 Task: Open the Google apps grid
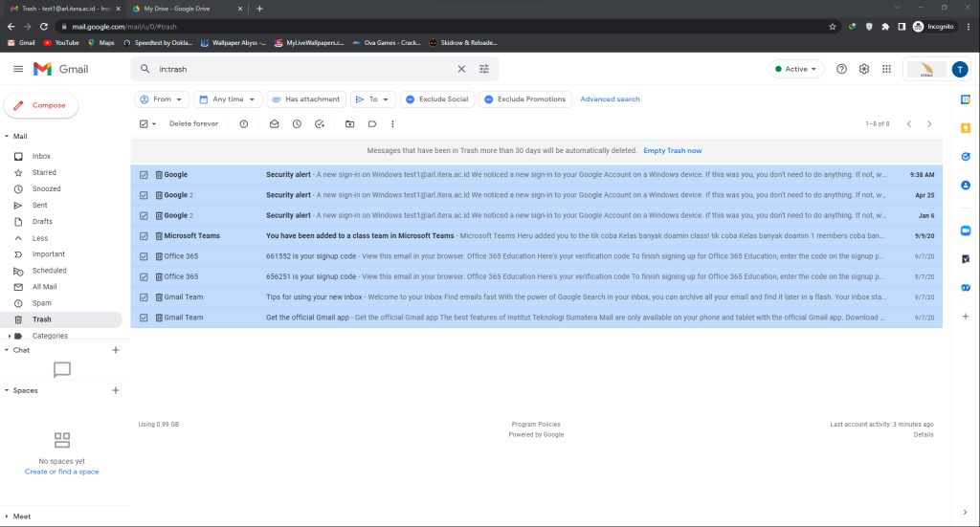pos(887,69)
